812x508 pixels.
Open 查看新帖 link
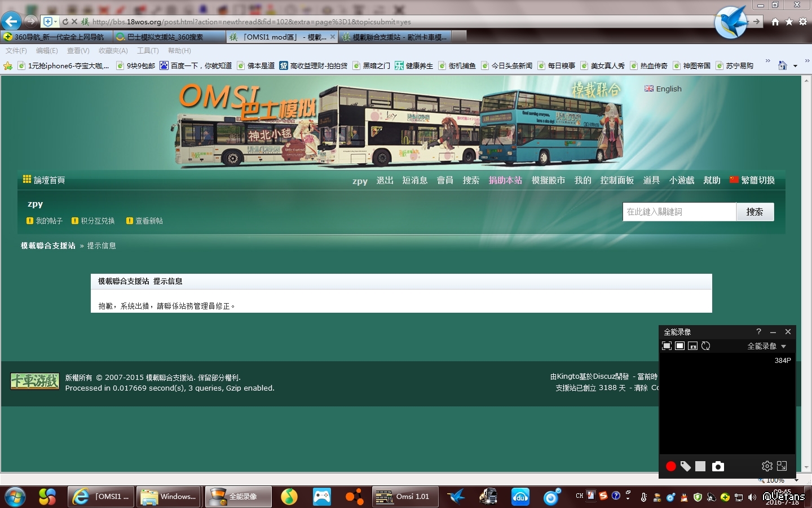[144, 221]
